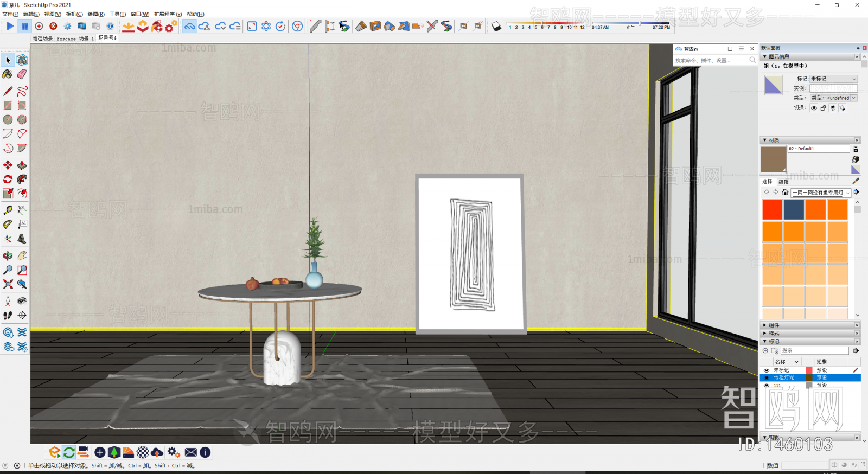Select the Tape Measure tool
Image resolution: width=868 pixels, height=474 pixels.
8,210
